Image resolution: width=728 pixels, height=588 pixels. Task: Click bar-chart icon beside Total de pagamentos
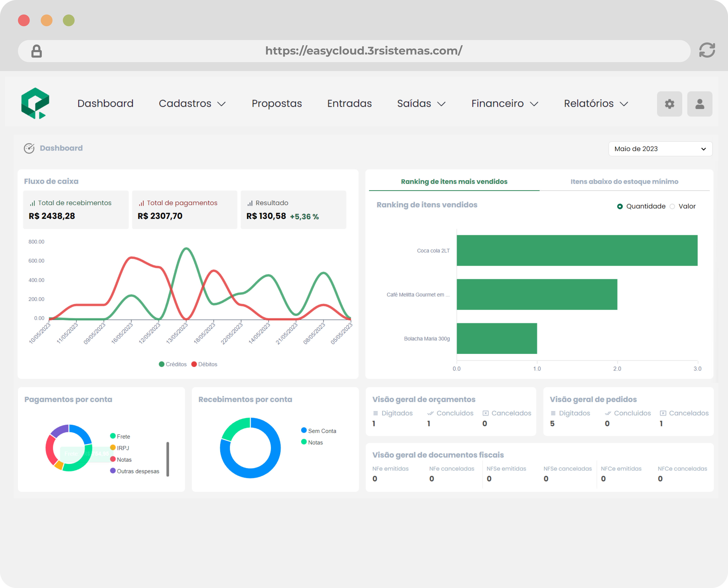point(141,203)
